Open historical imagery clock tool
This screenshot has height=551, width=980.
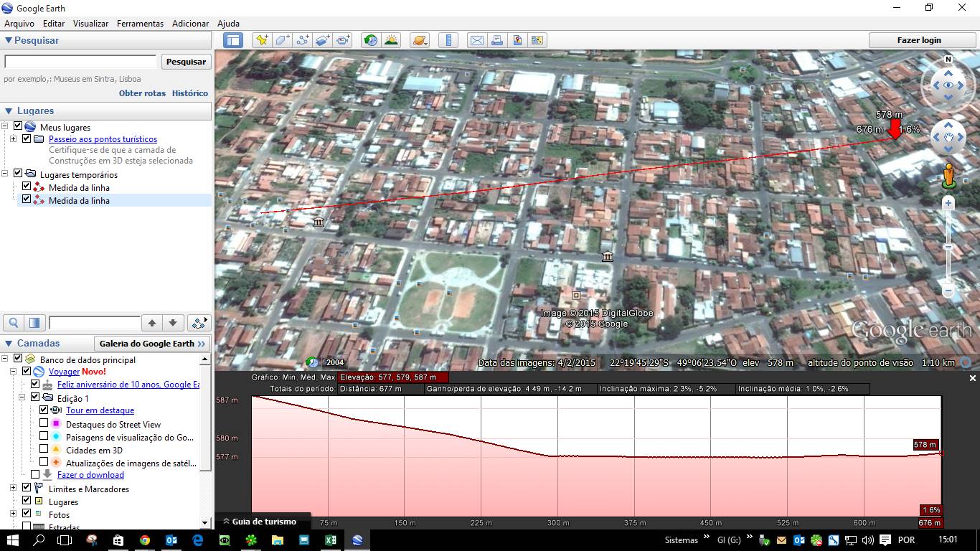371,40
